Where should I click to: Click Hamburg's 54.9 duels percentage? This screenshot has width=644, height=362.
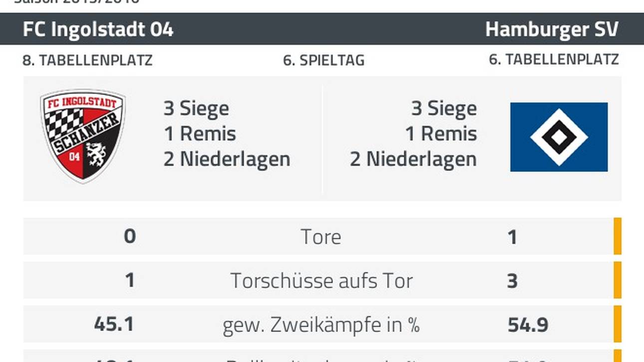[x=528, y=325]
